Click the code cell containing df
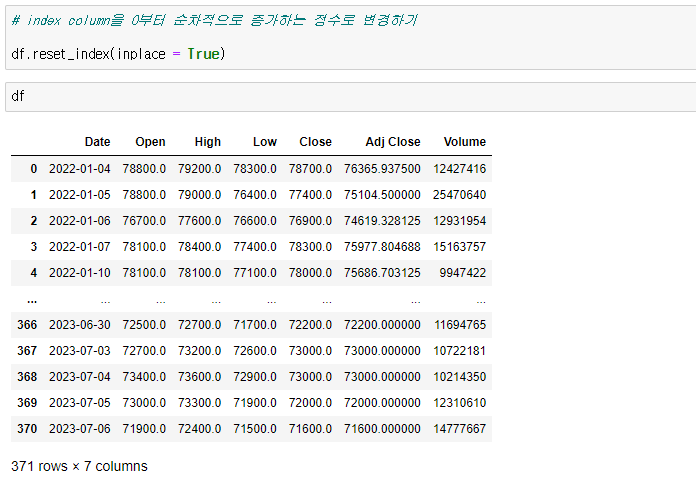 [x=351, y=96]
